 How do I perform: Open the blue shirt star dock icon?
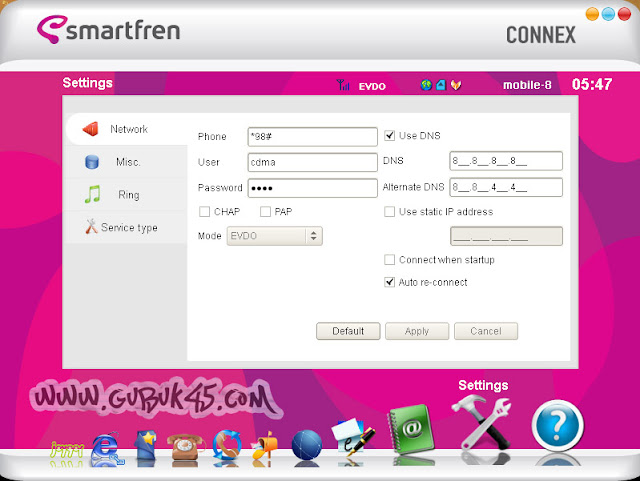[146, 446]
